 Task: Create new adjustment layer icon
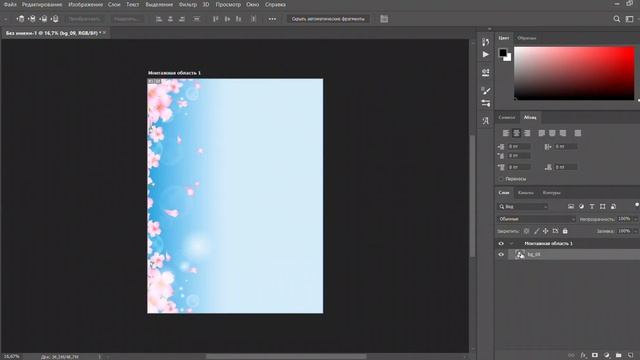point(607,356)
